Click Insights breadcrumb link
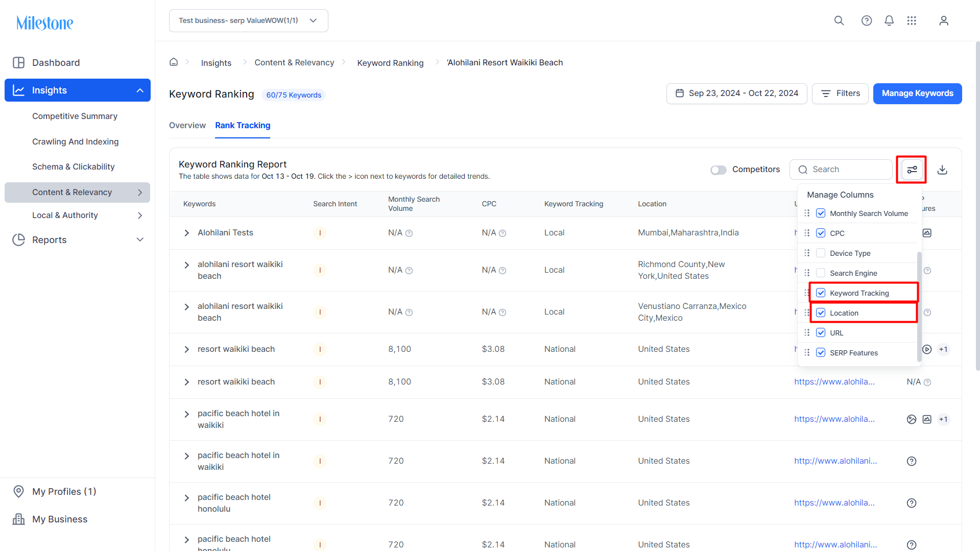This screenshot has height=551, width=980. click(216, 63)
